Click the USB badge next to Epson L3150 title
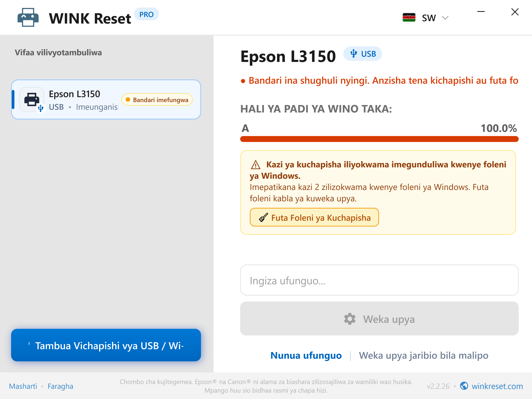The width and height of the screenshot is (532, 399). click(362, 54)
